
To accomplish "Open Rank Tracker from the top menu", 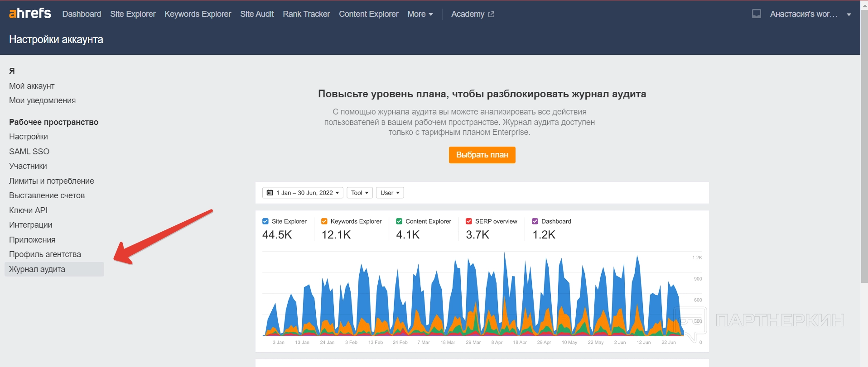I will point(306,14).
